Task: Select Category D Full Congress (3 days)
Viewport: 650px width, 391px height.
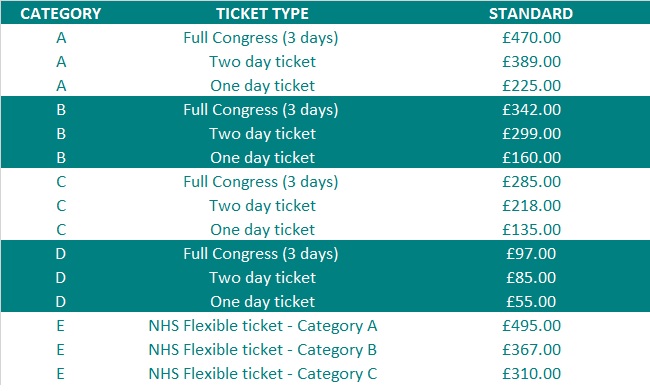Action: (x=261, y=254)
